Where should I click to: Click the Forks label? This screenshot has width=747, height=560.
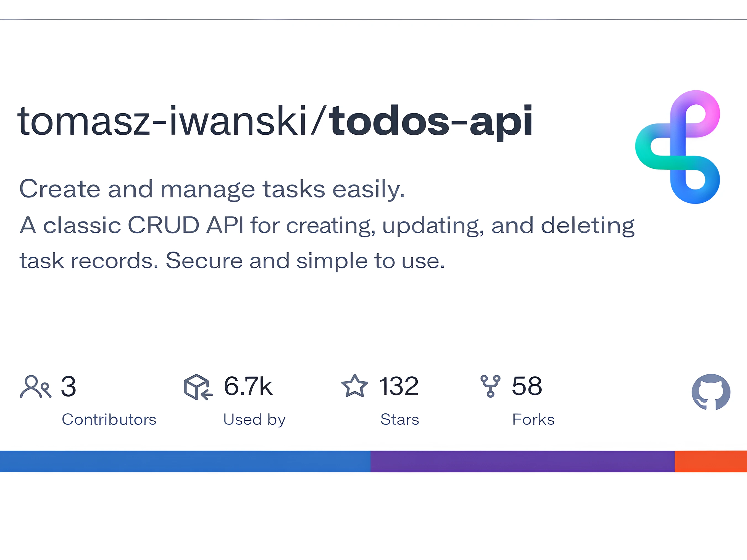[x=533, y=419]
